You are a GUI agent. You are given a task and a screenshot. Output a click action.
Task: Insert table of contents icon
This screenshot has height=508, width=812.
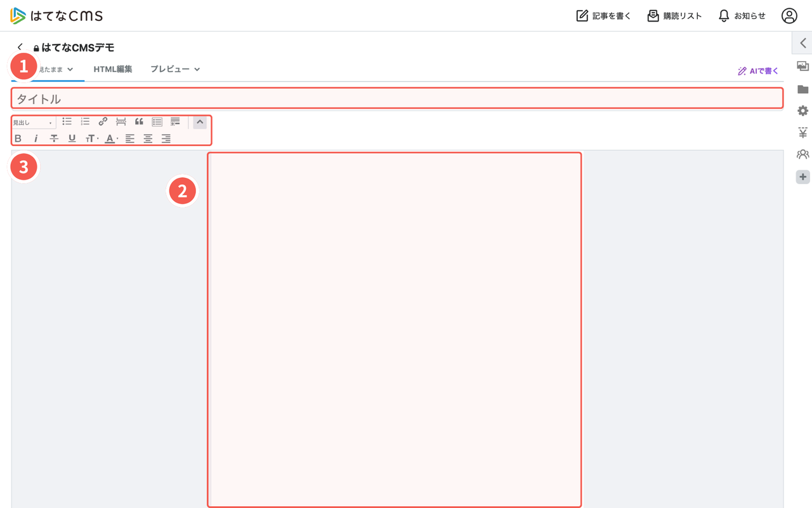(x=157, y=121)
